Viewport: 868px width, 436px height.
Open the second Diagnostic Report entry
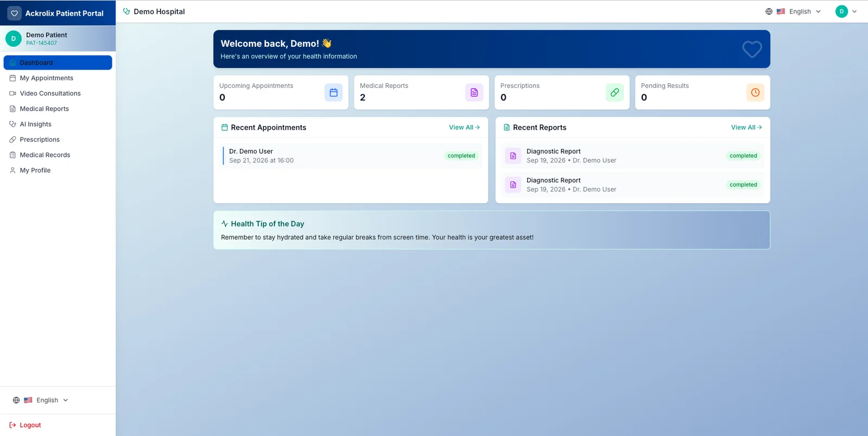[633, 185]
